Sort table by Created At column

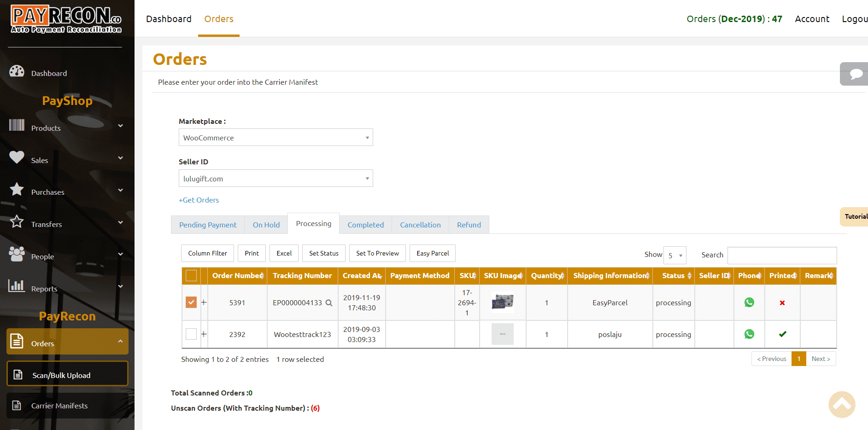[362, 276]
